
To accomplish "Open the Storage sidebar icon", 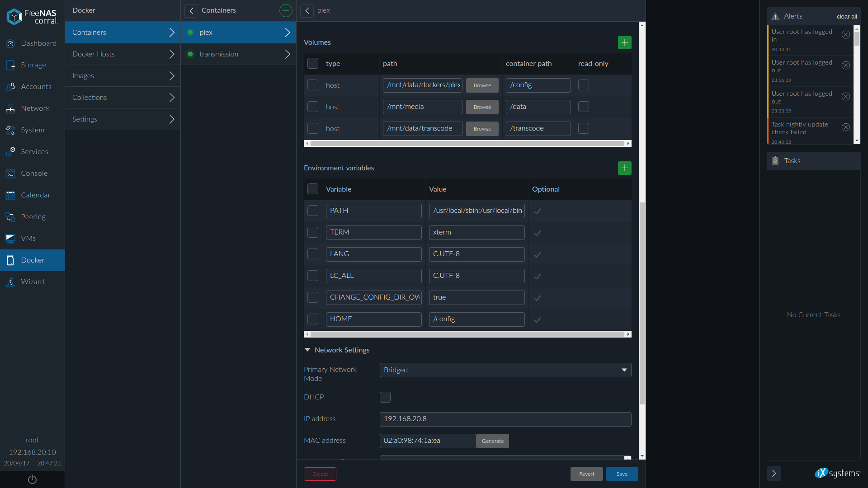I will coord(10,65).
